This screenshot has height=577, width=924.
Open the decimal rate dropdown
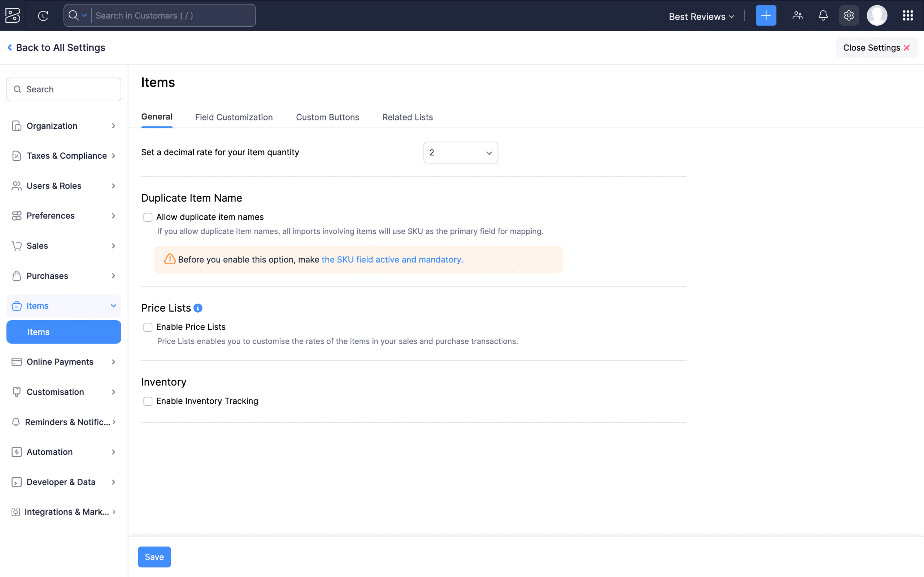click(461, 152)
